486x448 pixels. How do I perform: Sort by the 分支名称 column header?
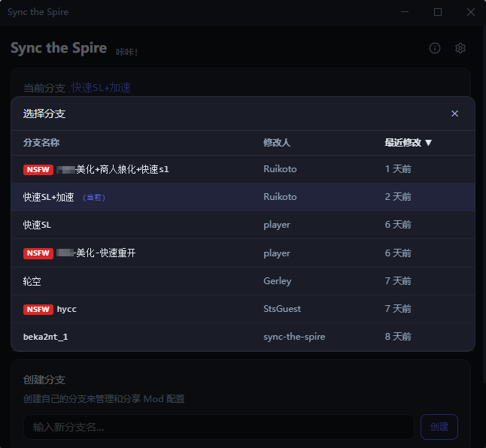click(41, 142)
